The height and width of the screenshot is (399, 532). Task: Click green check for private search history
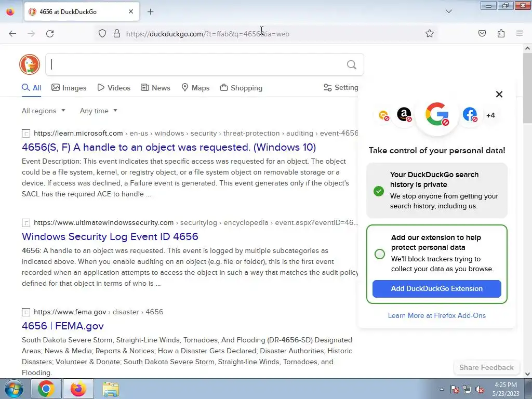pos(379,191)
